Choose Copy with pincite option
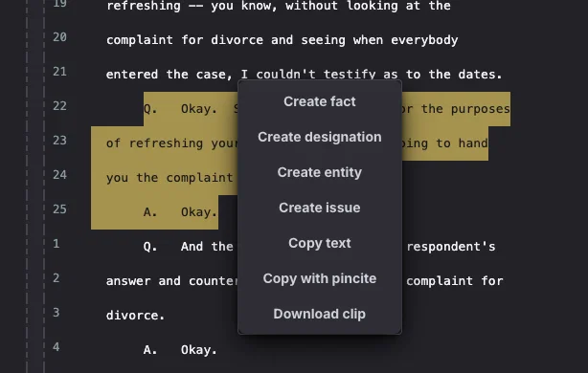The width and height of the screenshot is (588, 373). pos(320,278)
